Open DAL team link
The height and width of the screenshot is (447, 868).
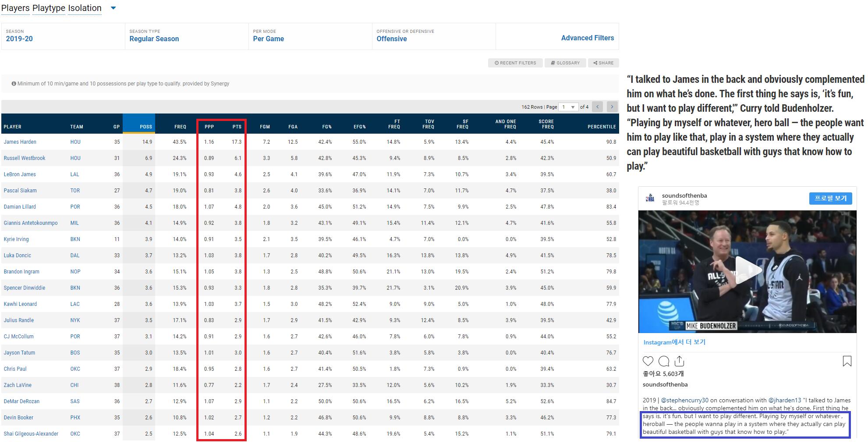(75, 255)
